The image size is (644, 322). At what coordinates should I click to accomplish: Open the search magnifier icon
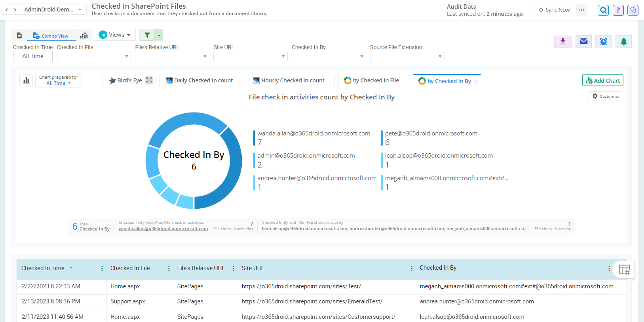(603, 10)
